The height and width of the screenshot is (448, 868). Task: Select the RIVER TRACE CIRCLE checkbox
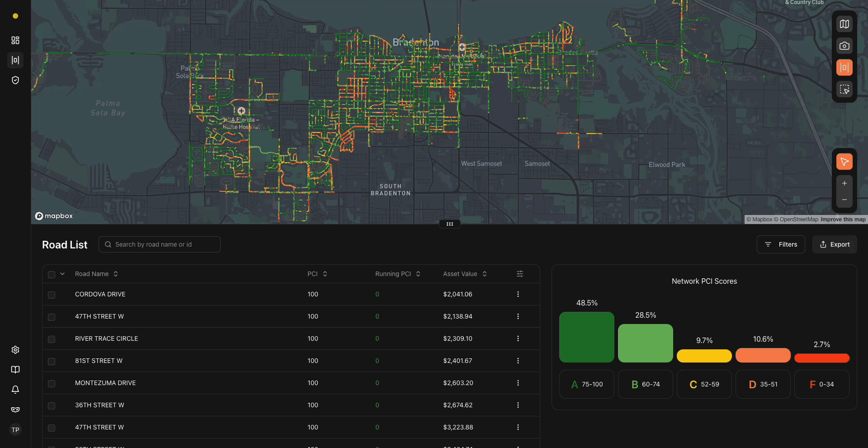tap(52, 339)
